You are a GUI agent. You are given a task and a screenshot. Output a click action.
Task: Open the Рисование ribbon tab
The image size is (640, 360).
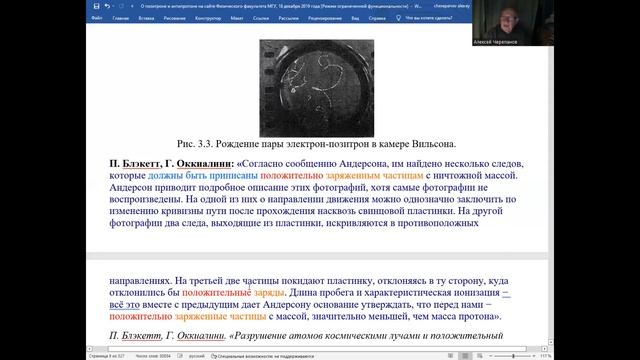pos(174,18)
